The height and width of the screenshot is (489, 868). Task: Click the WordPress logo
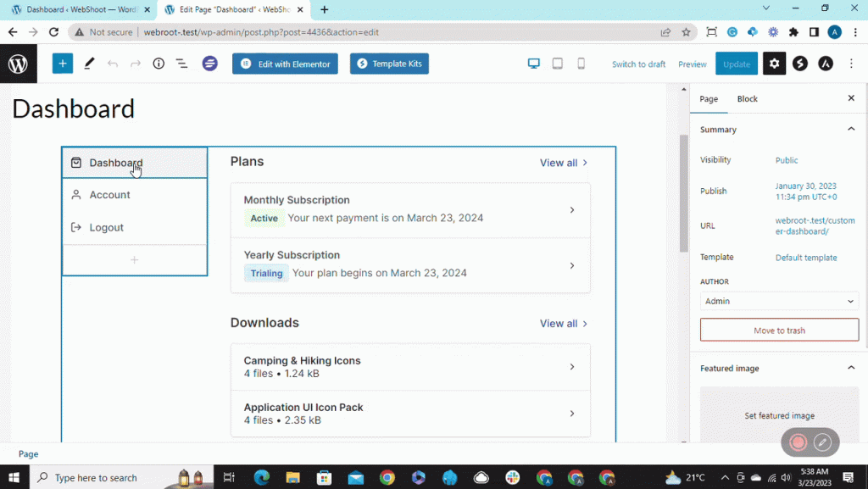pos(18,63)
